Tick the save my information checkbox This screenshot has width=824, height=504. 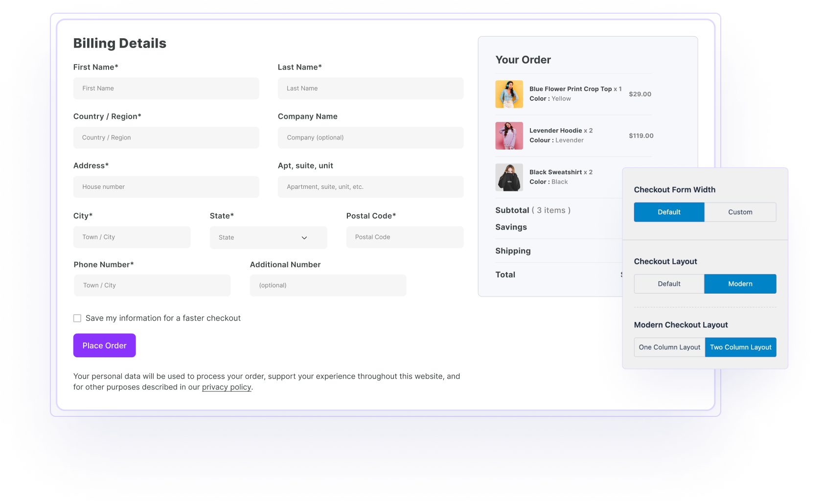[x=77, y=318]
